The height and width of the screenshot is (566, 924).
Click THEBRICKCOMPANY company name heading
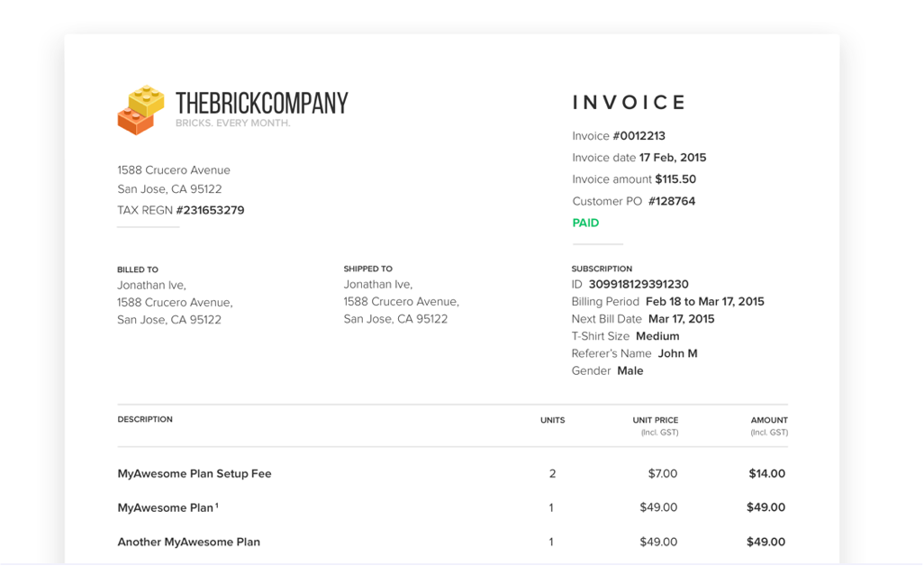[x=261, y=104]
